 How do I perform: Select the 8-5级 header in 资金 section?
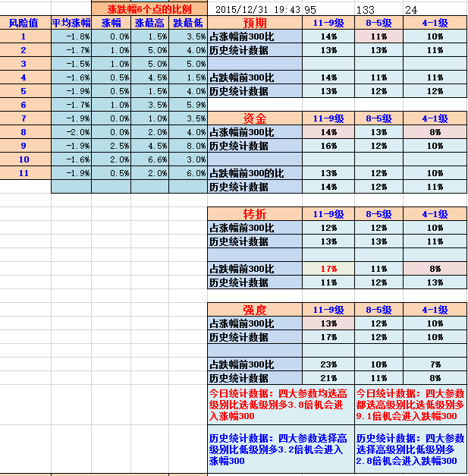(378, 118)
